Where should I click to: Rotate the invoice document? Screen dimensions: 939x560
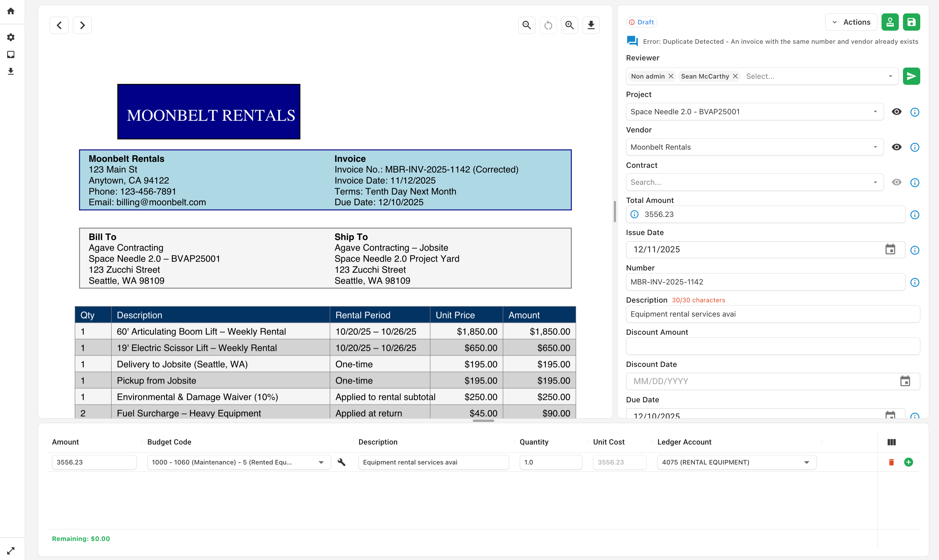coord(548,25)
